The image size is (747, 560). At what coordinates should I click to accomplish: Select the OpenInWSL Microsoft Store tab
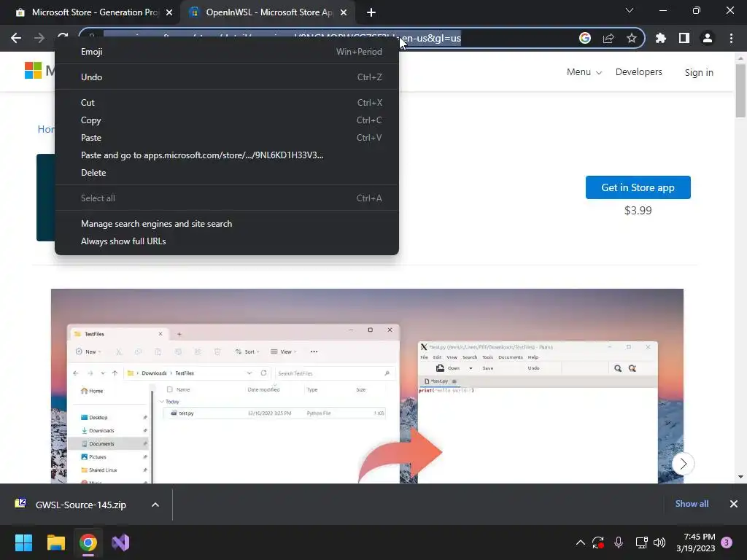(268, 12)
